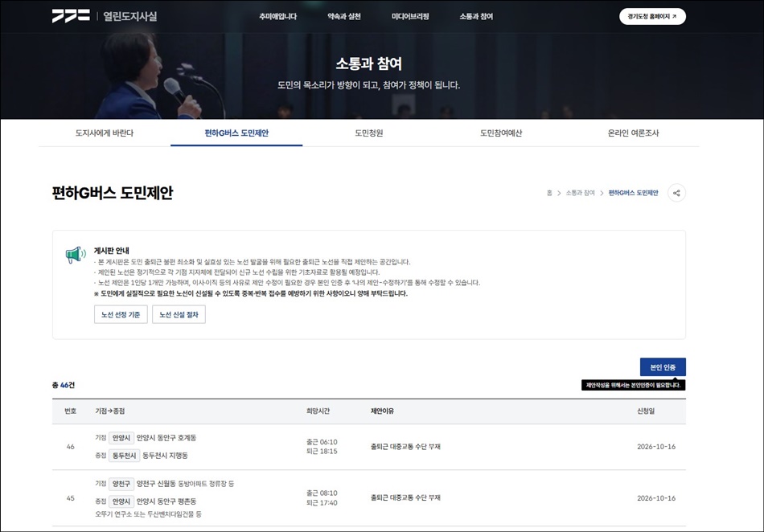
Task: Click 퇴근 18:15 time in row 46
Action: (322, 451)
